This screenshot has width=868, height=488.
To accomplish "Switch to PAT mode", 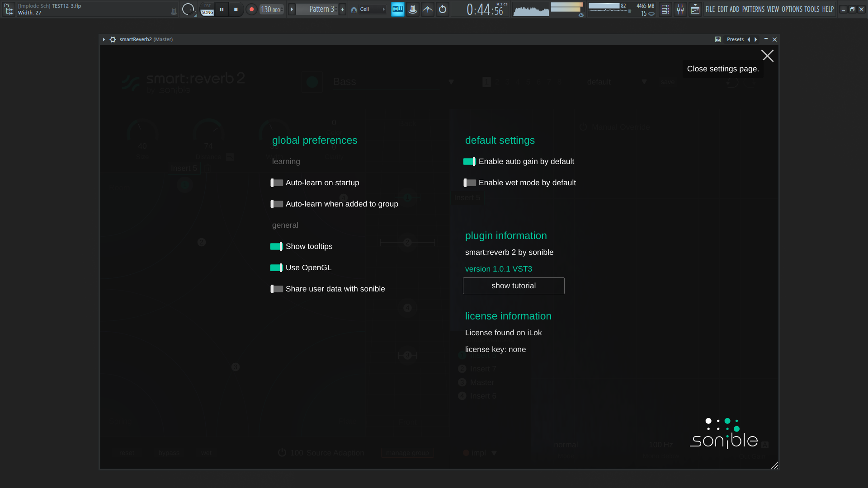I will (x=208, y=6).
